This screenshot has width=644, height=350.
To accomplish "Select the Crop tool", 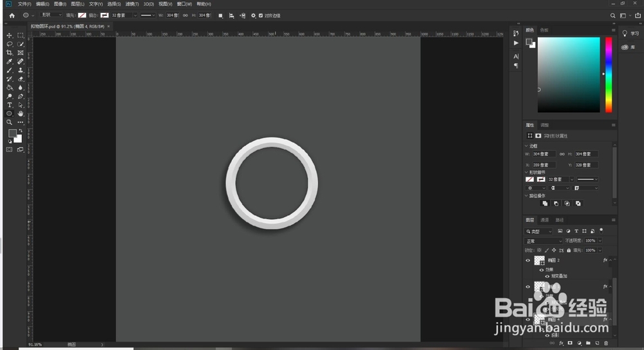I will pos(10,53).
